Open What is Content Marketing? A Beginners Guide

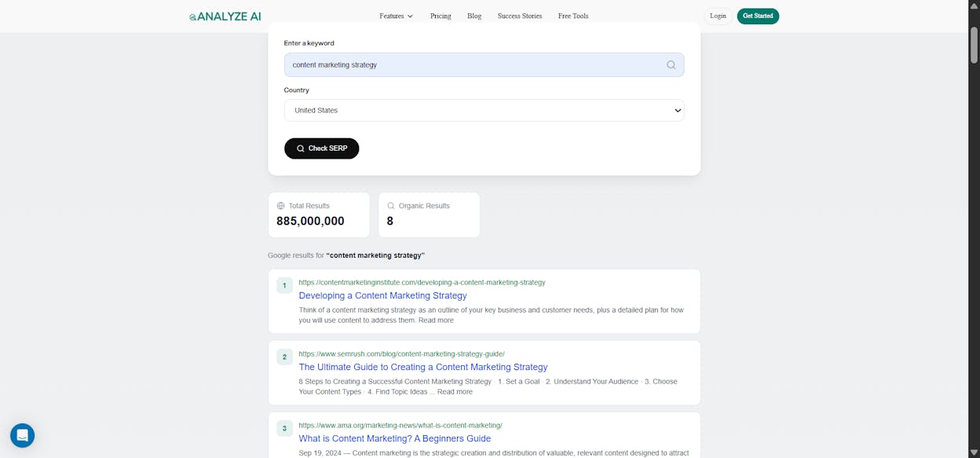[x=394, y=438]
